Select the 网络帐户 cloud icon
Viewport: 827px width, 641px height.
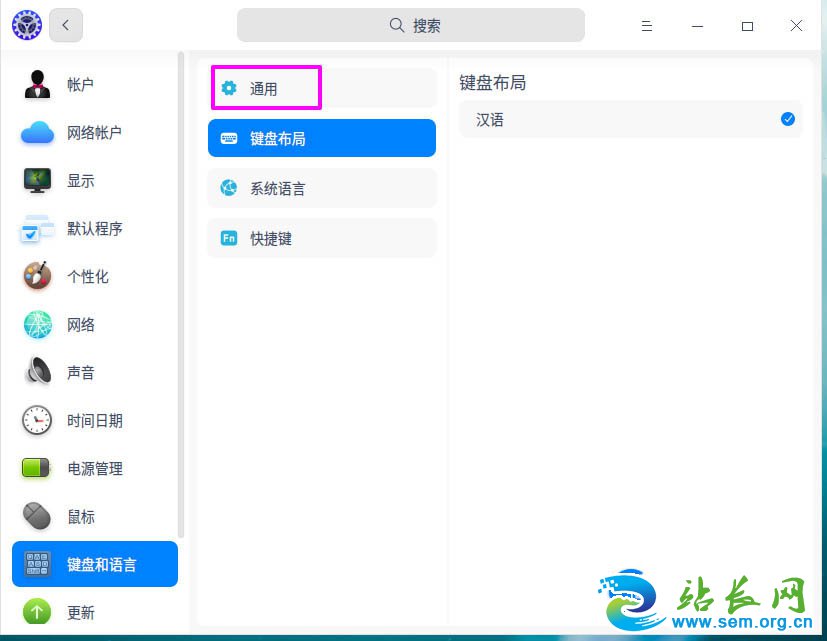coord(38,133)
